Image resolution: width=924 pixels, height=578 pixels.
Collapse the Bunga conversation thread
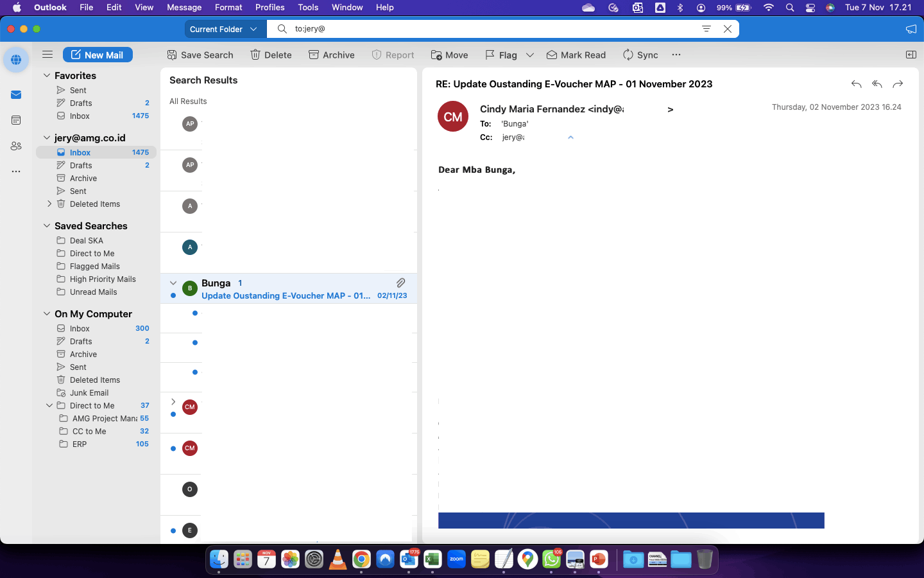pos(173,283)
